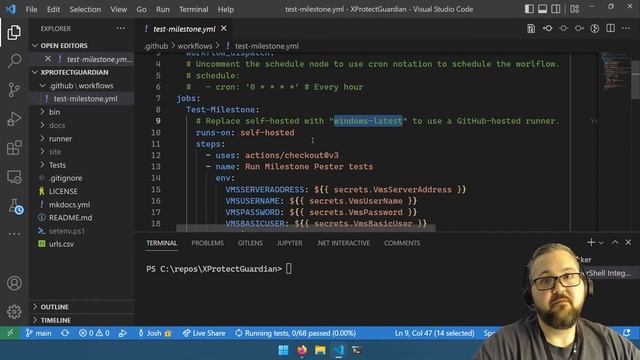
Task: Toggle bottom panel layout button
Action: pos(542,9)
